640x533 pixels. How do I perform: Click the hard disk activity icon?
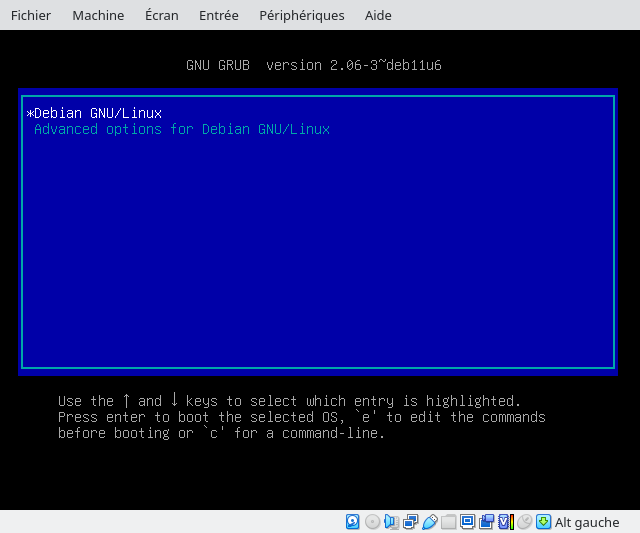coord(353,522)
